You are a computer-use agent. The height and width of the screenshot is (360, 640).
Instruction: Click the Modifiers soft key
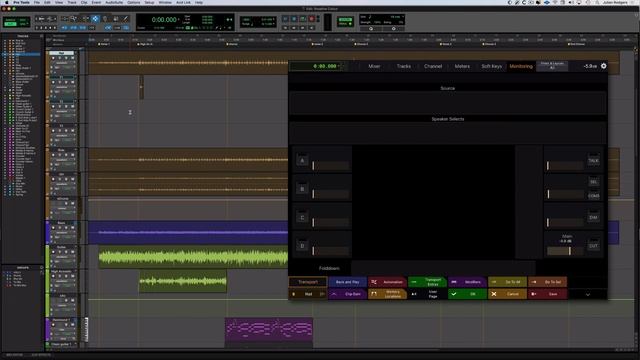point(467,282)
